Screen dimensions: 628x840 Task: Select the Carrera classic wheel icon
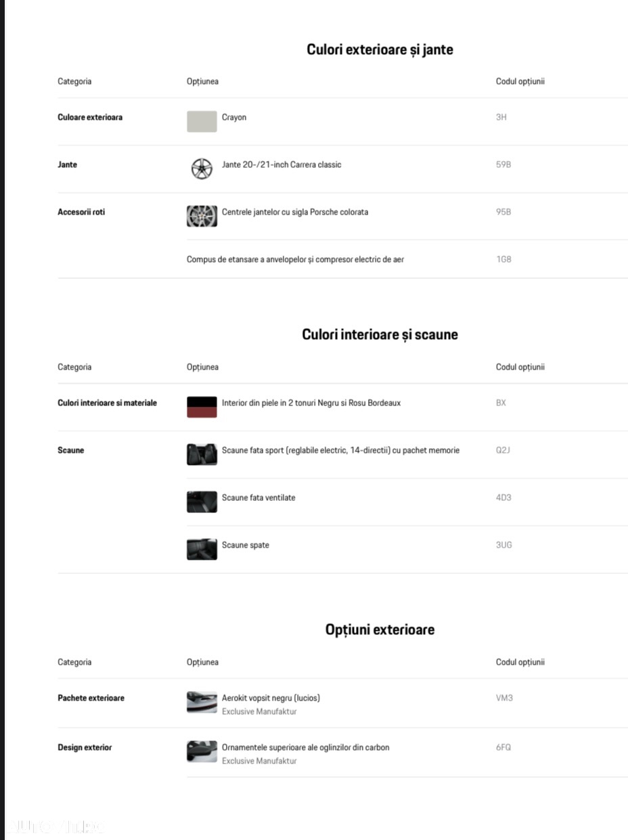202,169
